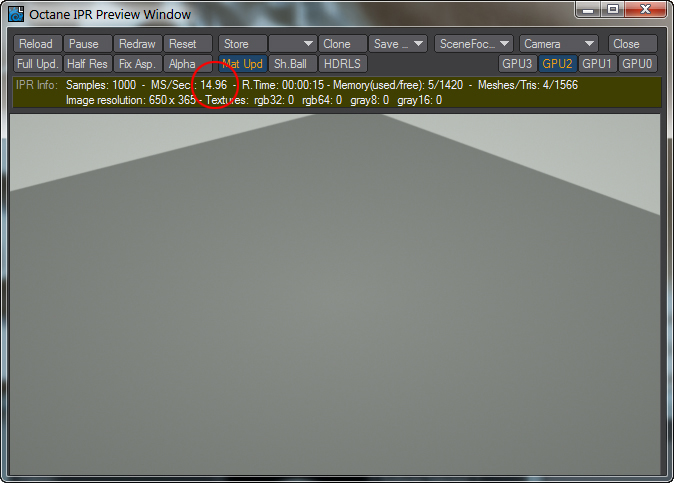Maximize the Octane IPR Preview Window

[x=613, y=9]
